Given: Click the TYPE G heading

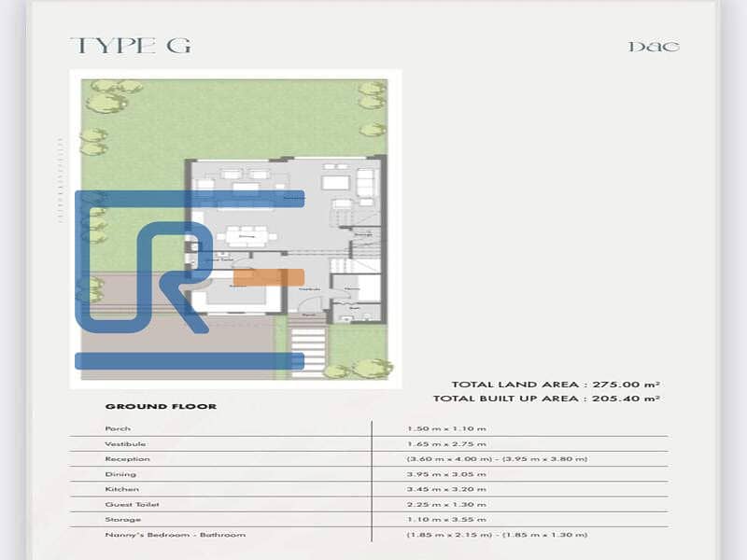Looking at the screenshot, I should pos(130,46).
